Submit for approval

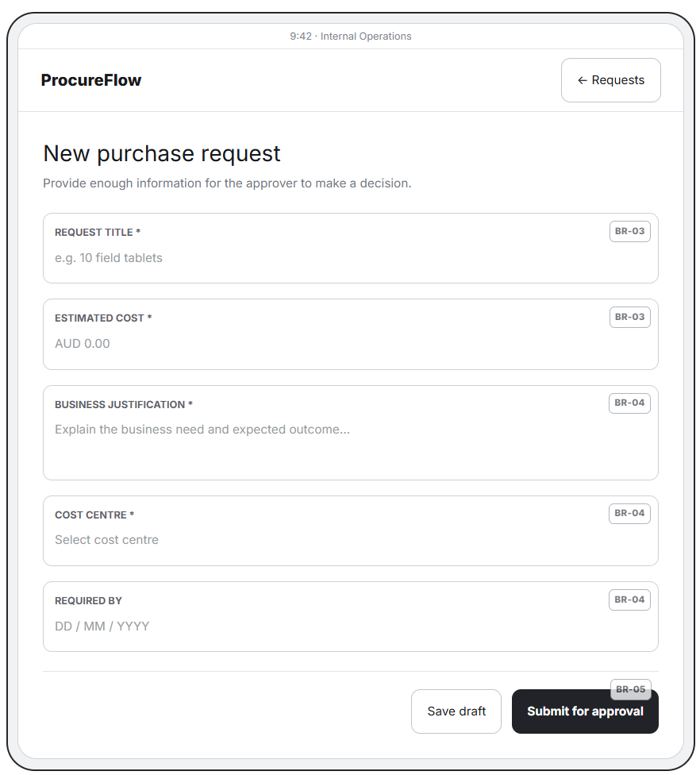pyautogui.click(x=585, y=711)
